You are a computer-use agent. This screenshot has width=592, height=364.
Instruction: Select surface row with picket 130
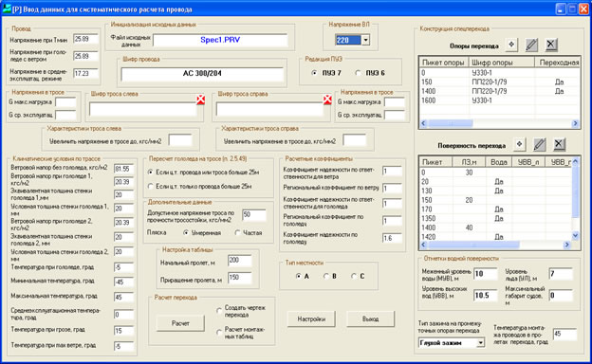tap(496, 191)
